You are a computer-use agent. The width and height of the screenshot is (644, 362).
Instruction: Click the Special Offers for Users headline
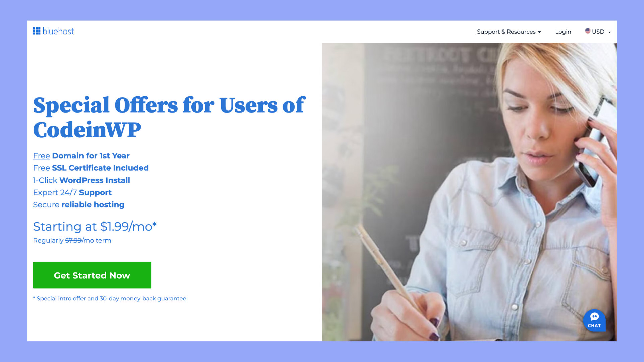[169, 117]
